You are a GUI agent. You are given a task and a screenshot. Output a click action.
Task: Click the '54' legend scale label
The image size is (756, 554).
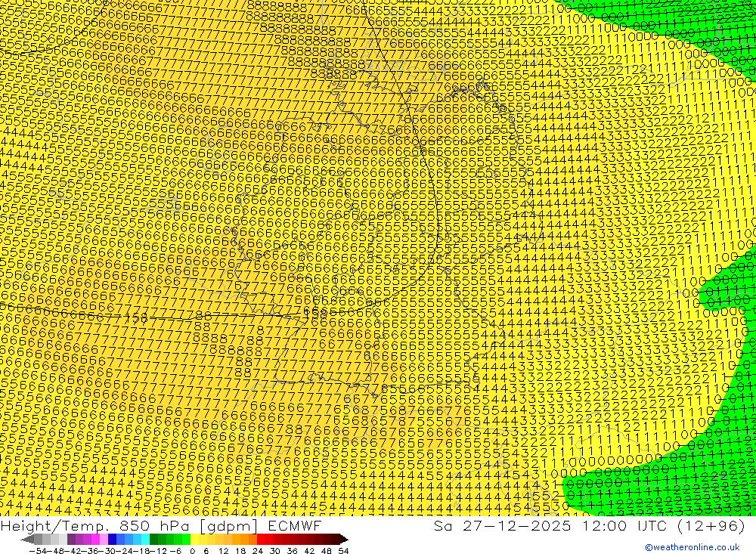click(343, 551)
